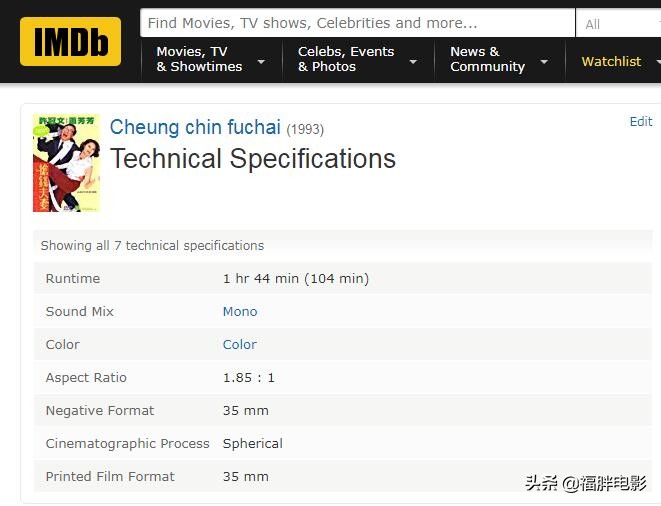Screen dimensions: 661x506
Task: Follow the Mono sound mix link
Action: [x=240, y=311]
